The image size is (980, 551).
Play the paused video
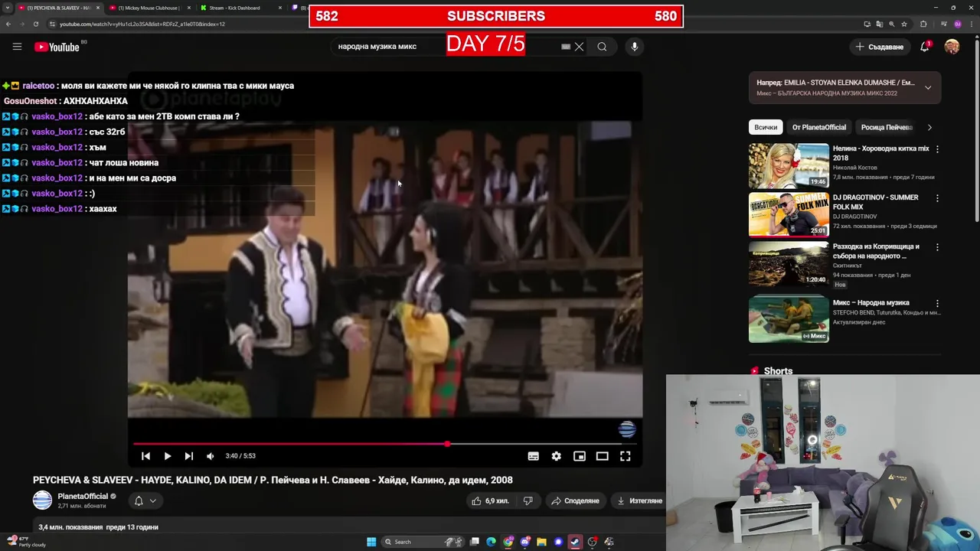[x=167, y=456]
